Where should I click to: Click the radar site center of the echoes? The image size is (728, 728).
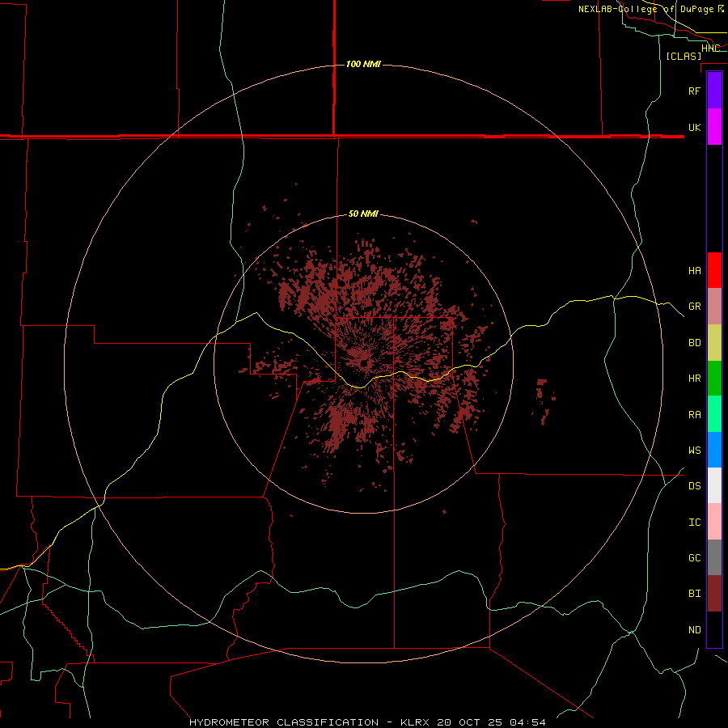[365, 363]
